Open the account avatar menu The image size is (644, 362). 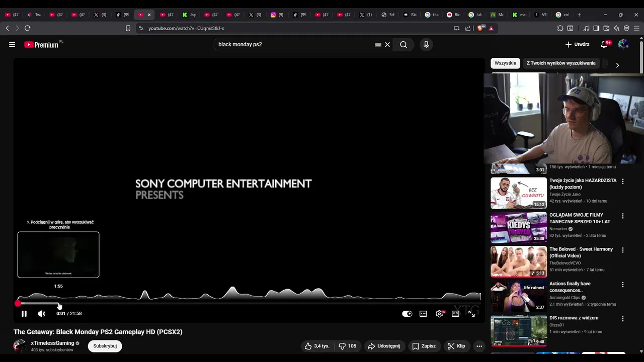click(x=623, y=44)
